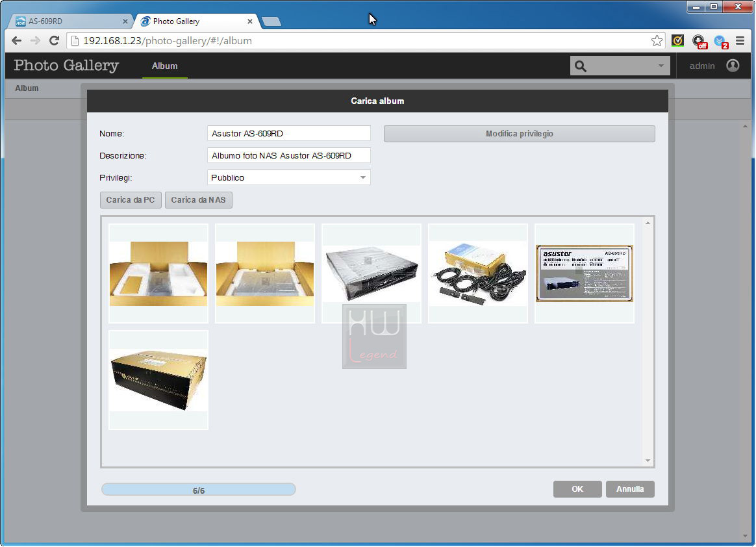This screenshot has height=547, width=756.
Task: Open the Chrome menu hamburger icon
Action: pos(740,41)
